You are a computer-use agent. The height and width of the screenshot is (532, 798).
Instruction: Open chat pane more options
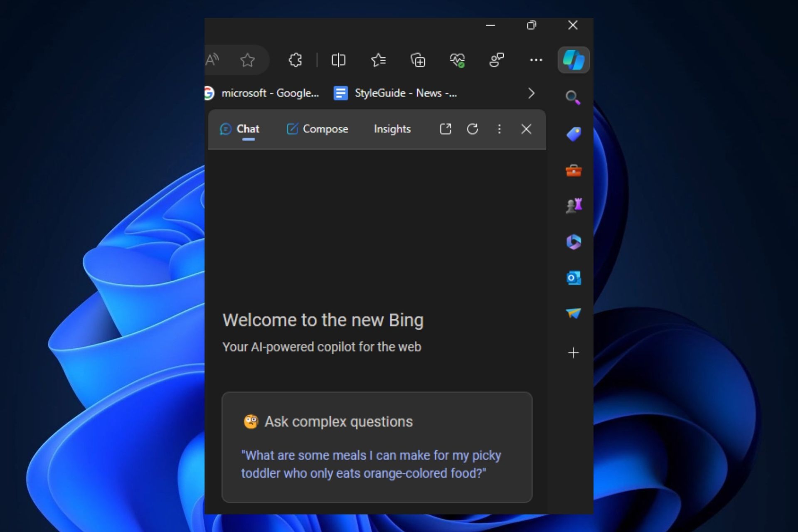[499, 129]
